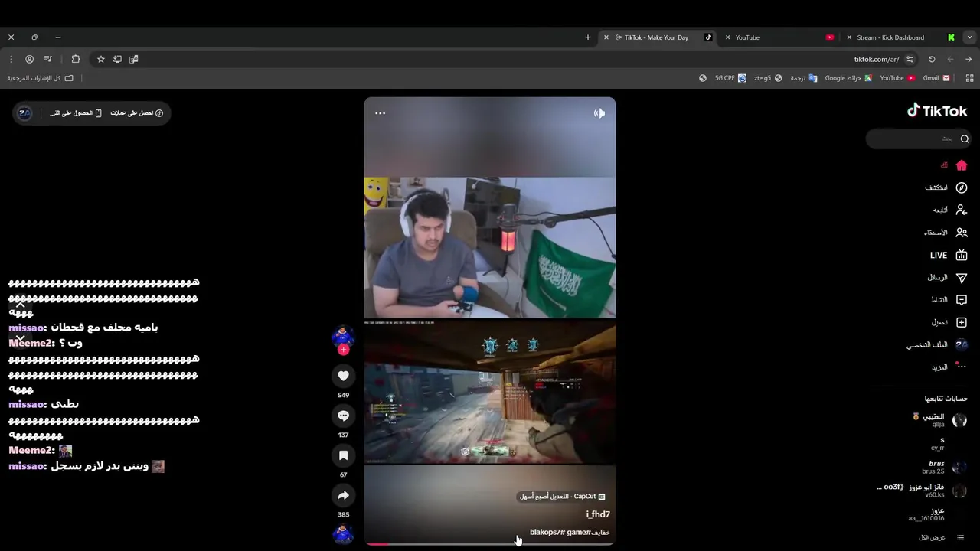The height and width of the screenshot is (551, 980).
Task: Open Chrome extensions puzzle icon
Action: [x=75, y=59]
